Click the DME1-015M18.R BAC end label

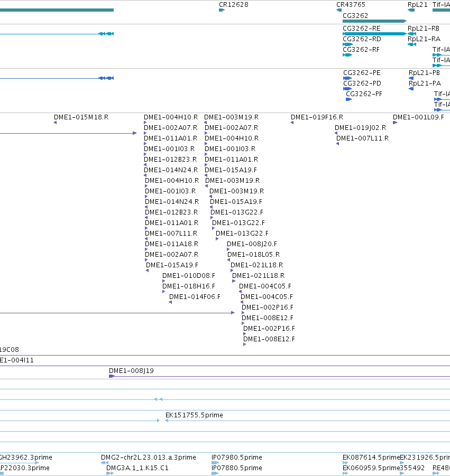point(81,117)
